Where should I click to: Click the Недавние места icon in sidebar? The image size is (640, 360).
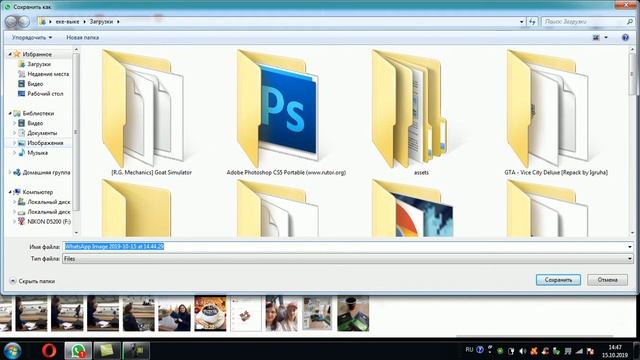tap(21, 74)
